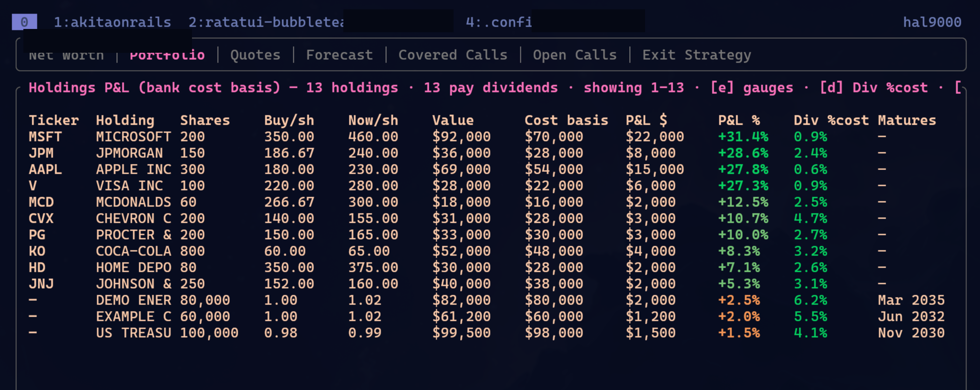Click the CHEVRON C holding name
This screenshot has height=390, width=980.
point(134,219)
